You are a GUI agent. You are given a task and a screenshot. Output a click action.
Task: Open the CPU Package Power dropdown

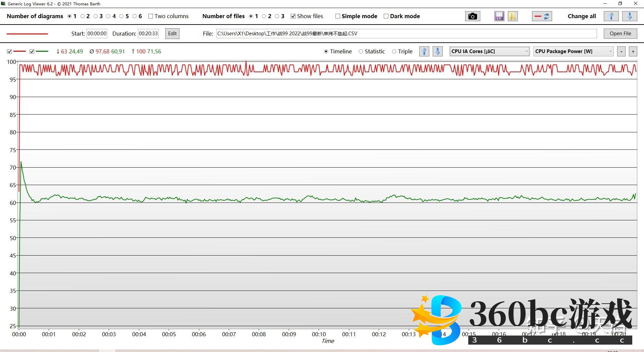tap(573, 51)
